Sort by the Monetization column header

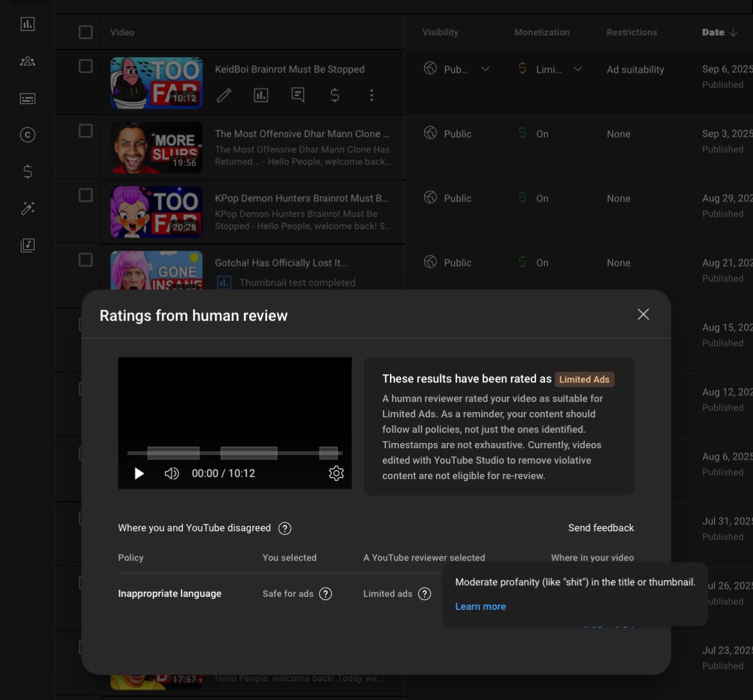click(542, 32)
